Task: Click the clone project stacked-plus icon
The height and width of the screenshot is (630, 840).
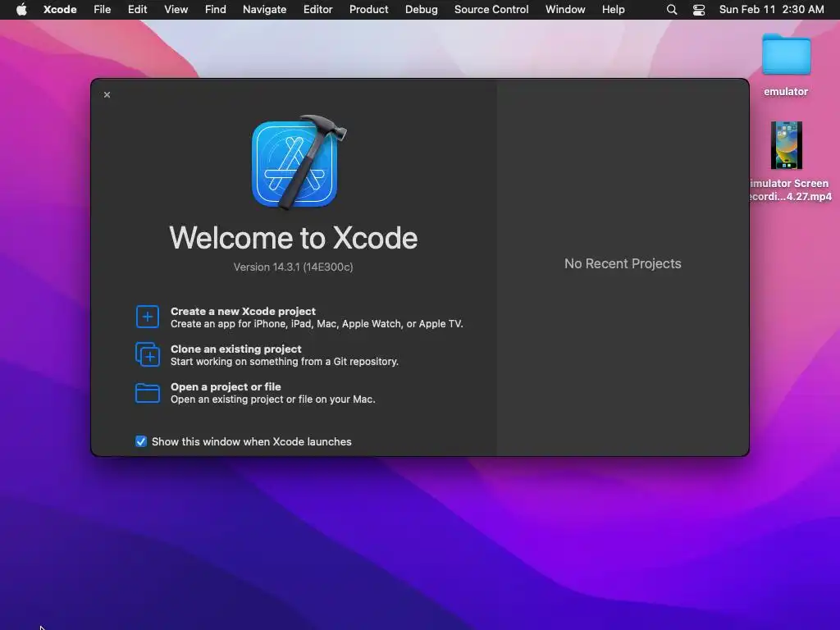Action: [x=148, y=354]
